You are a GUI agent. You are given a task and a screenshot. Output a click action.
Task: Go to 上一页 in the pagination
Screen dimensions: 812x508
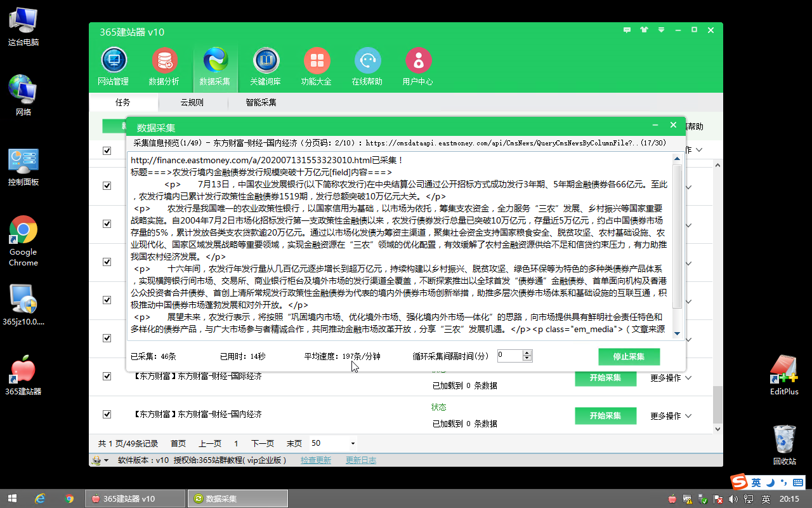210,444
